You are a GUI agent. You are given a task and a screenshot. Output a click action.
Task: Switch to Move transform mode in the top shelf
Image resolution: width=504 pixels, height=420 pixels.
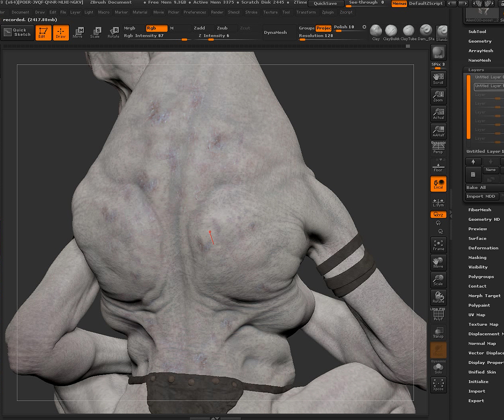click(78, 32)
